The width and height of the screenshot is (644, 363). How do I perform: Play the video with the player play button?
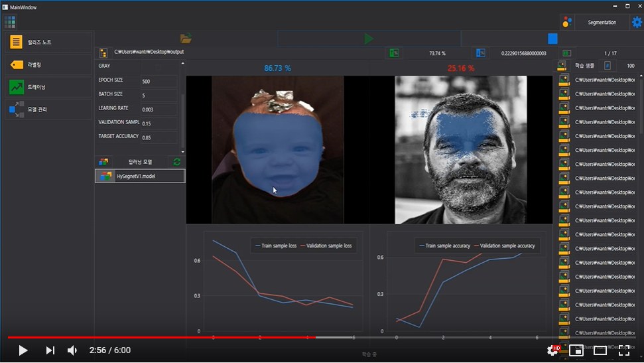click(x=23, y=350)
